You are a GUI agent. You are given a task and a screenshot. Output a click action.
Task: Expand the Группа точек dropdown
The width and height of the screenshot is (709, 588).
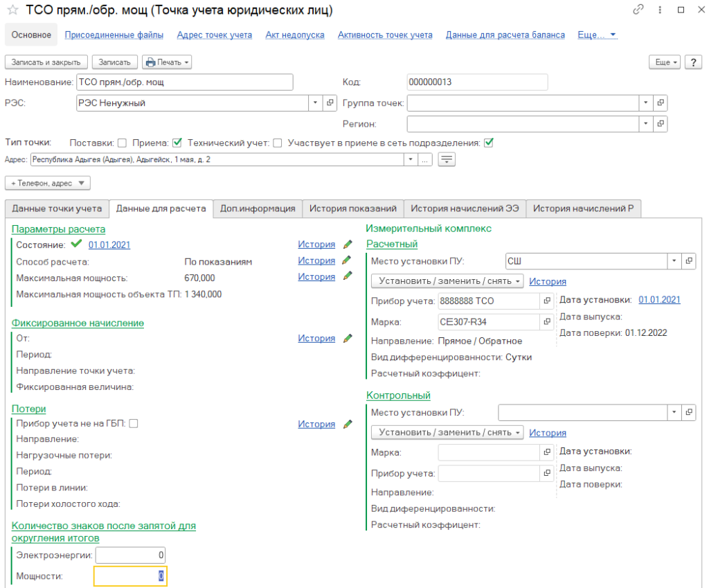[646, 103]
